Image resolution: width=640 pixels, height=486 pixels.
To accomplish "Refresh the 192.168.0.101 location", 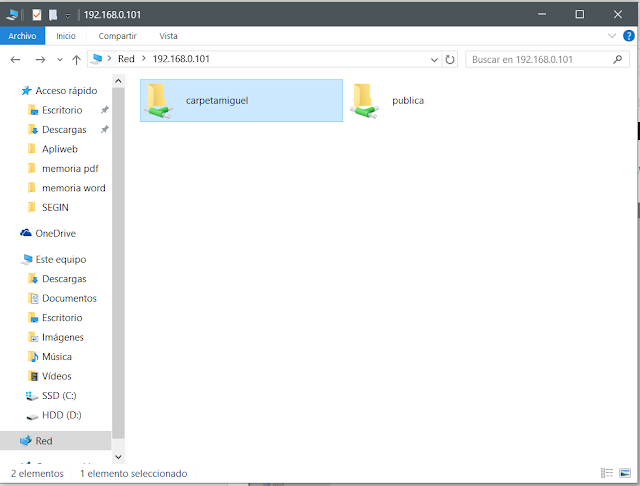I will pos(450,60).
